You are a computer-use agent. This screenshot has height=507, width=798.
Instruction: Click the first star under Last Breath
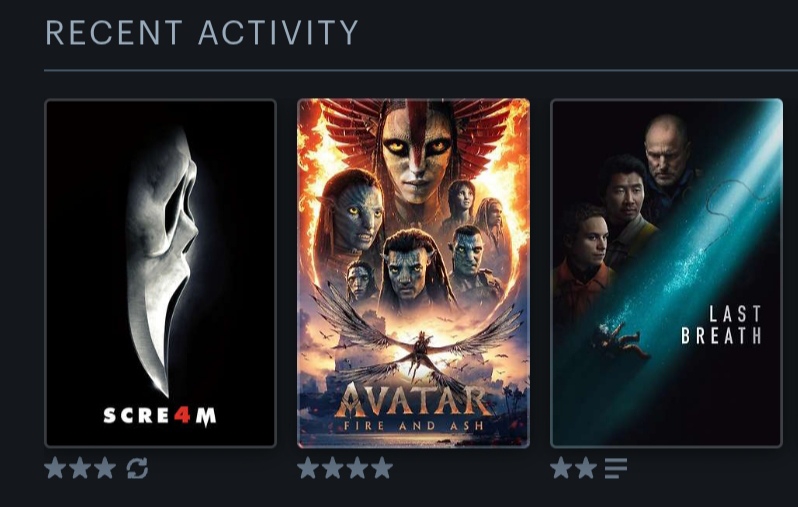click(561, 468)
